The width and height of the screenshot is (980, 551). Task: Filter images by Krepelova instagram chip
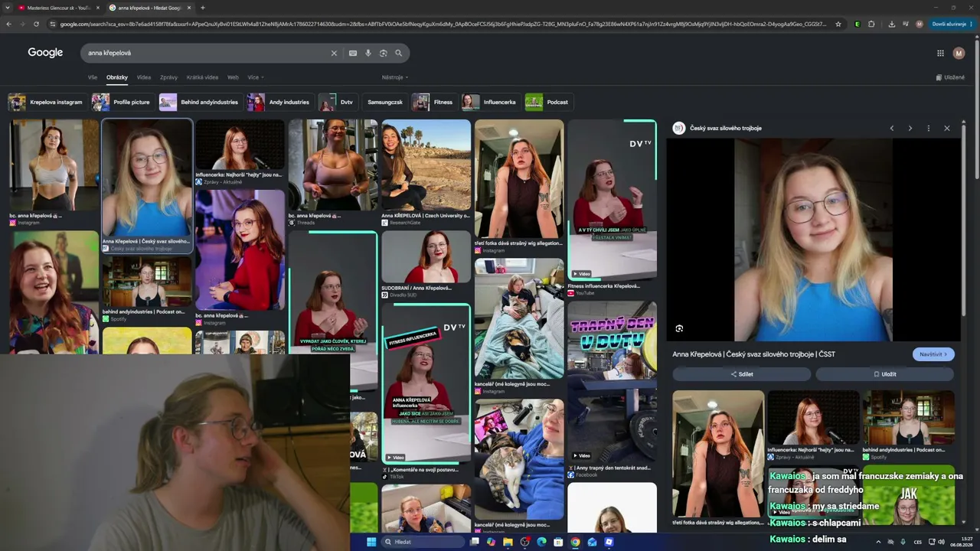46,102
